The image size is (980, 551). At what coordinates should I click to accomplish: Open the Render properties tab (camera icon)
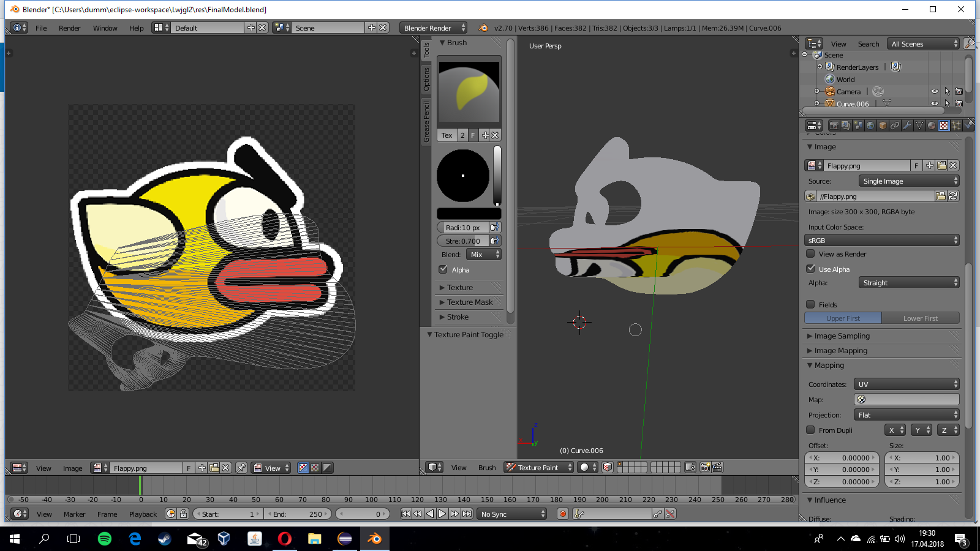[x=834, y=126]
